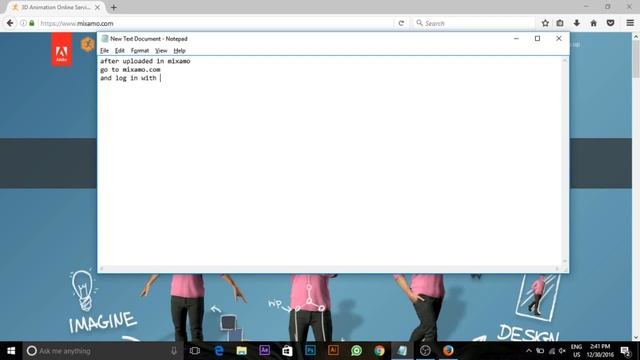
Task: Show Firefox bookmarks list icon
Action: 560,23
